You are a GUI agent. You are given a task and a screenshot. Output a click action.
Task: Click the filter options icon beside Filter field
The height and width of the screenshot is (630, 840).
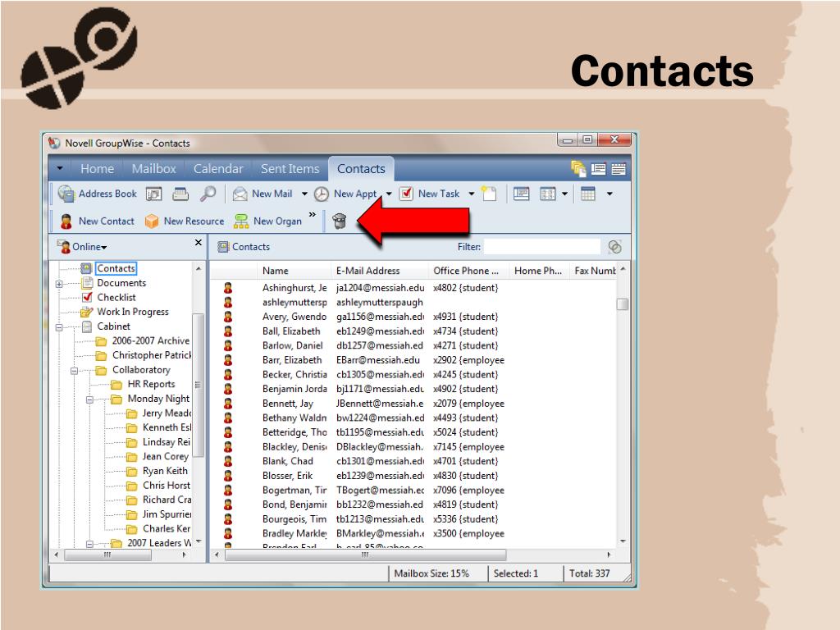(x=614, y=247)
